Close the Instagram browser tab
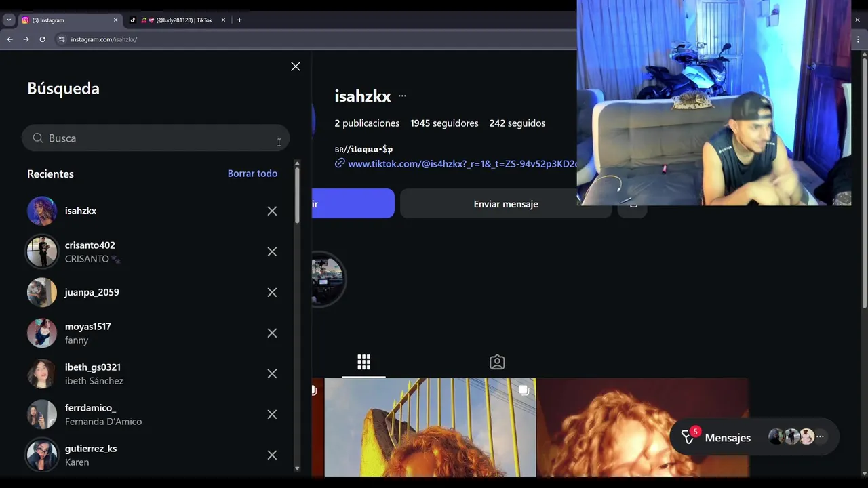The height and width of the screenshot is (488, 868). coord(115,20)
